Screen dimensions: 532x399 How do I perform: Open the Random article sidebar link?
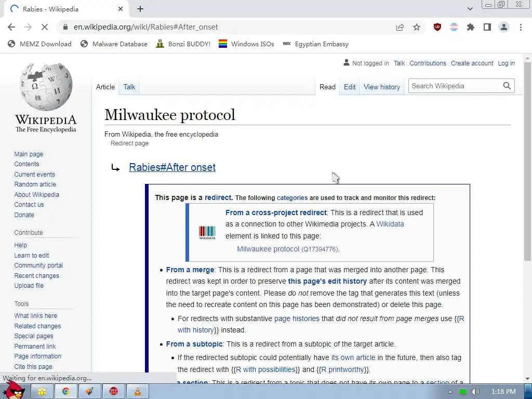pyautogui.click(x=35, y=184)
